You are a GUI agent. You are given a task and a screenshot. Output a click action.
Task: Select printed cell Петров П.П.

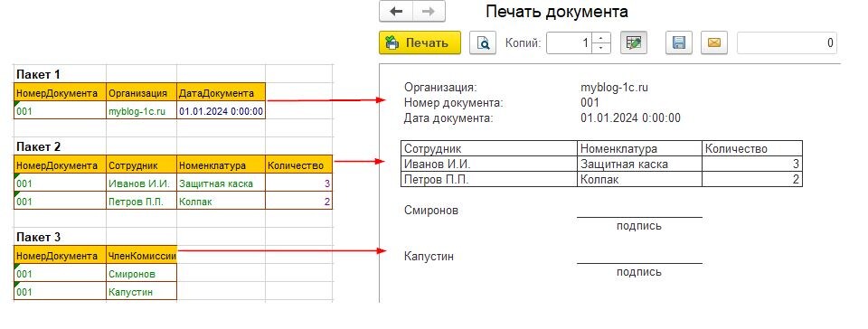[x=489, y=179]
